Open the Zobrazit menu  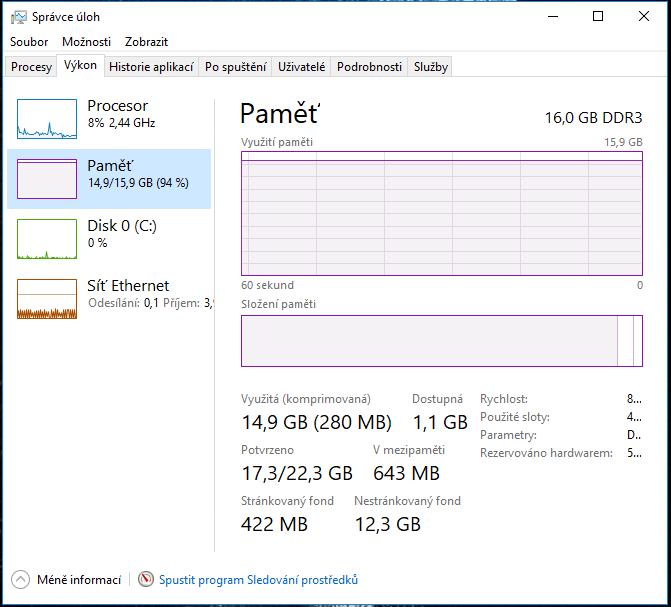(x=146, y=42)
